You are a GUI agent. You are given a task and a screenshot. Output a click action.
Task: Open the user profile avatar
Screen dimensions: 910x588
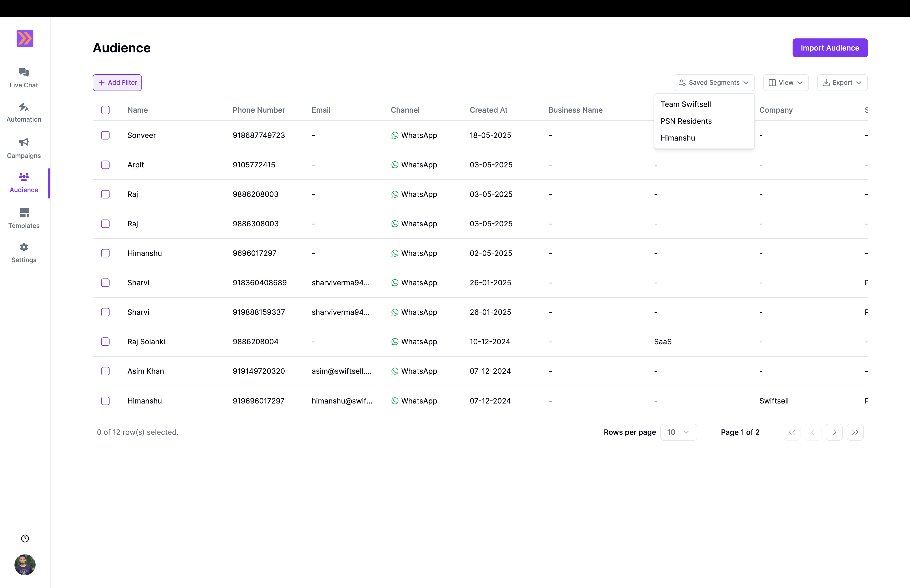tap(25, 565)
